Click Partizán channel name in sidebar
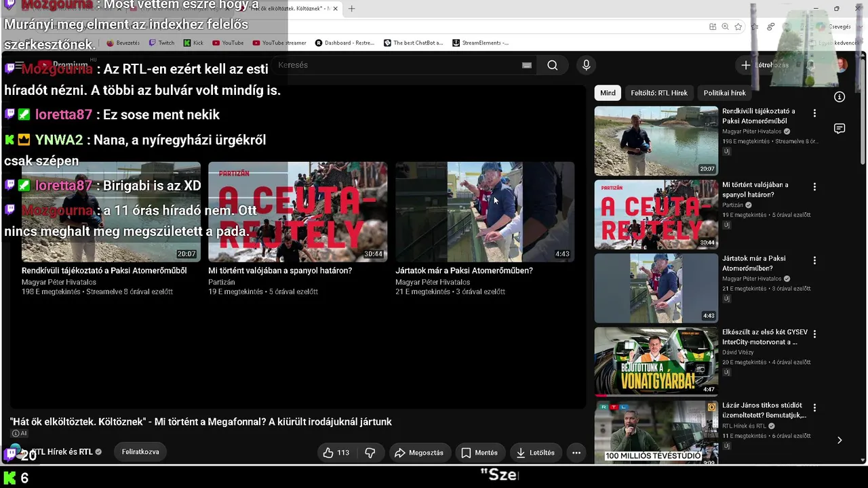The width and height of the screenshot is (868, 488). [732, 205]
